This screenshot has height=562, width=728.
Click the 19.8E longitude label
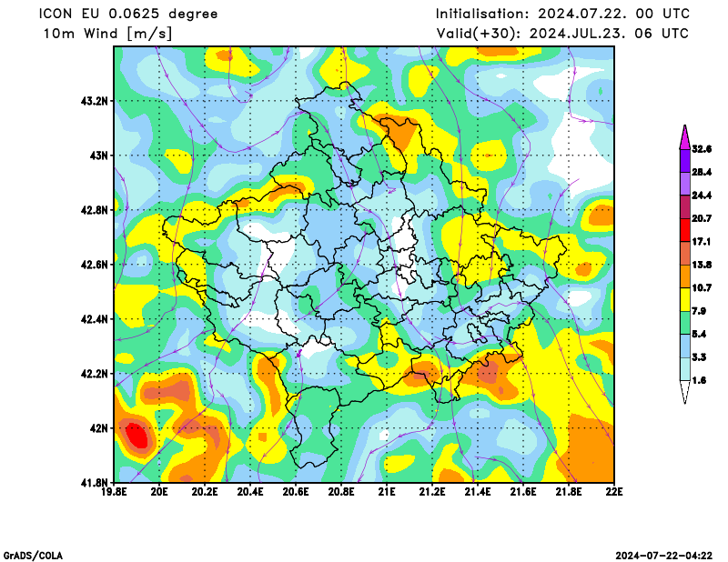[x=115, y=492]
